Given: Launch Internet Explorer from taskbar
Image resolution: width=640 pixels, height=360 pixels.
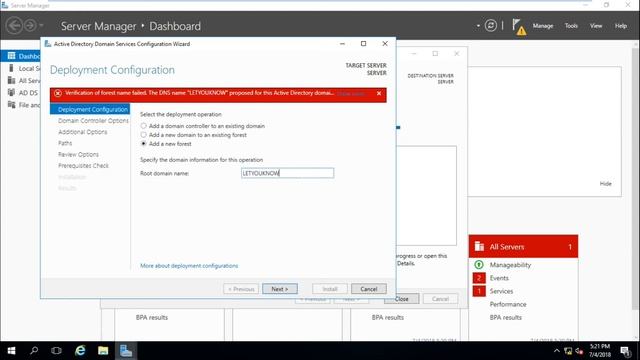Looking at the screenshot, I should pyautogui.click(x=80, y=351).
